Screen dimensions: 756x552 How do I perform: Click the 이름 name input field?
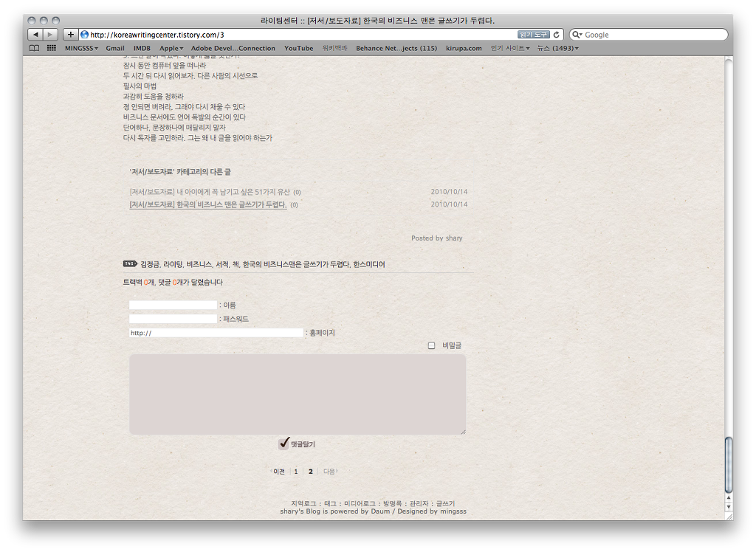pos(173,305)
